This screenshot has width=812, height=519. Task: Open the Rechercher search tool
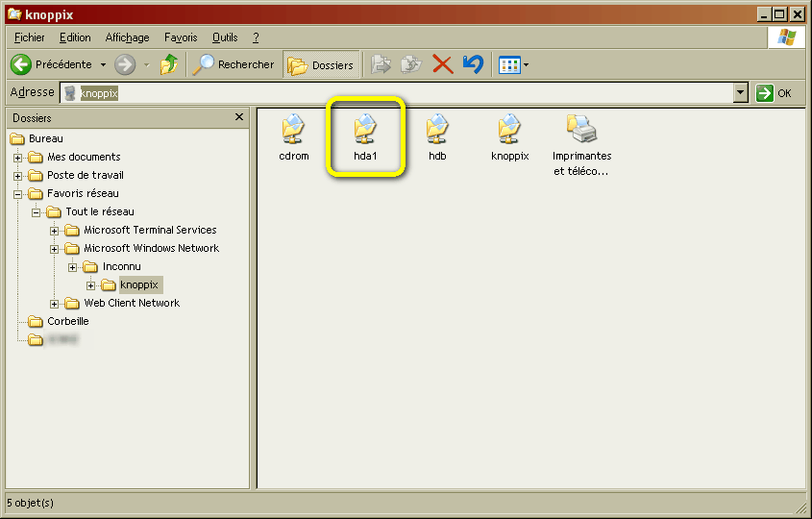234,64
